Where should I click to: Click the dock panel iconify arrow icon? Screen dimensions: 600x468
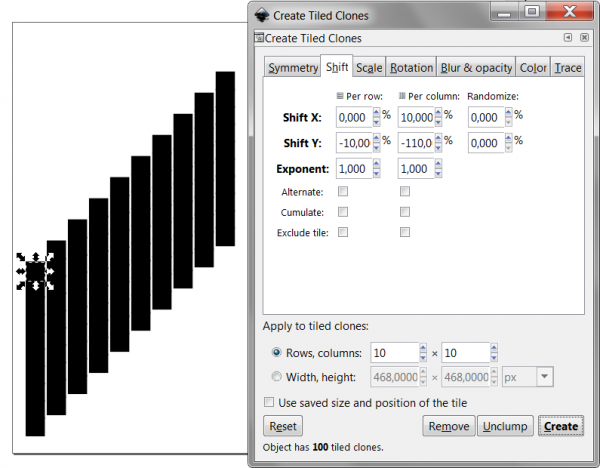(x=568, y=38)
